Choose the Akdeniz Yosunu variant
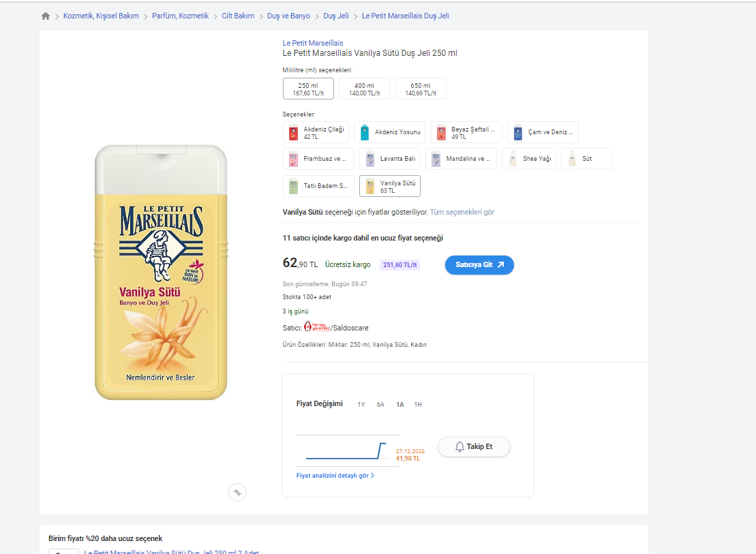 tap(389, 133)
